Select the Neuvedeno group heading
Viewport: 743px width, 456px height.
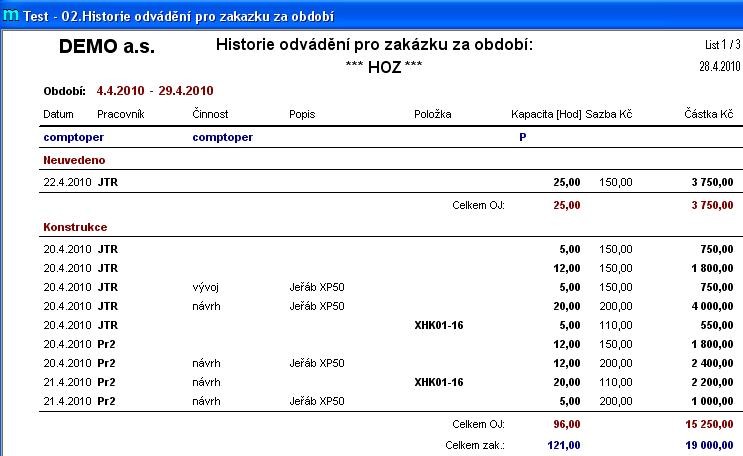(73, 159)
